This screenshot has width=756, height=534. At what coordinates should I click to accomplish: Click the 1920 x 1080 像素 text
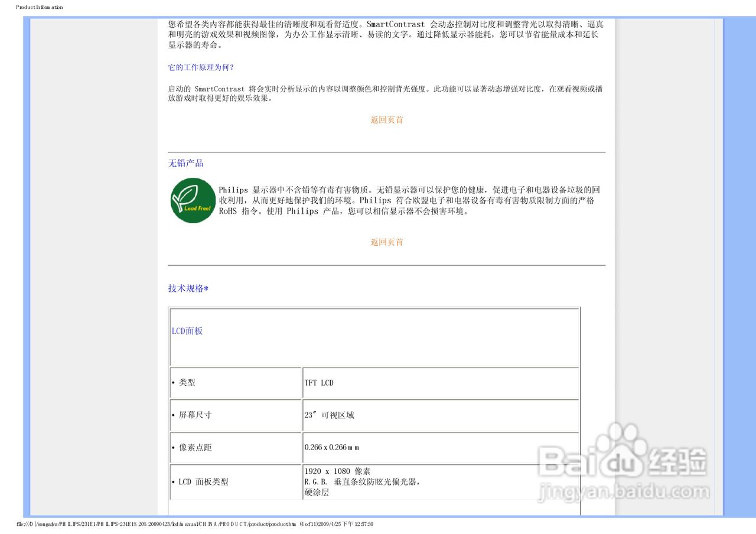337,471
